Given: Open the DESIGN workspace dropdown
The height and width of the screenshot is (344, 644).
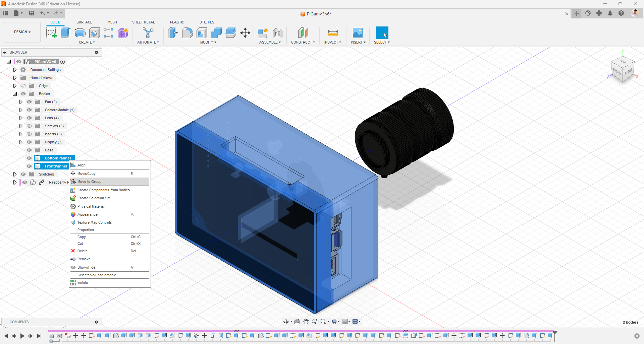Looking at the screenshot, I should point(22,32).
